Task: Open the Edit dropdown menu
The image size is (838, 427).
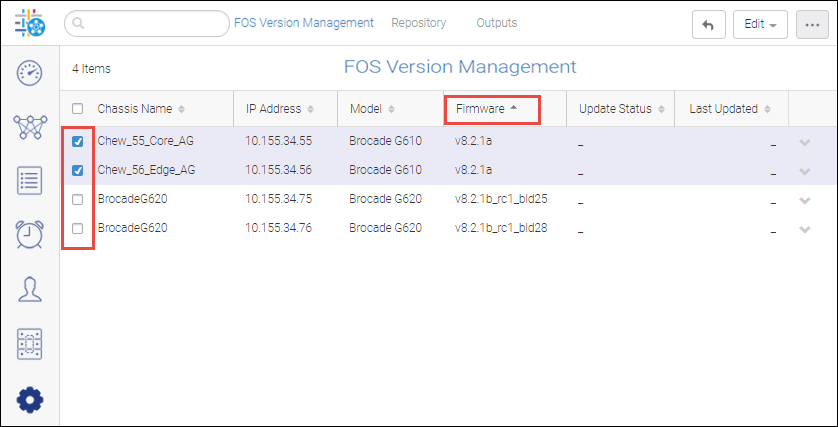Action: tap(760, 25)
